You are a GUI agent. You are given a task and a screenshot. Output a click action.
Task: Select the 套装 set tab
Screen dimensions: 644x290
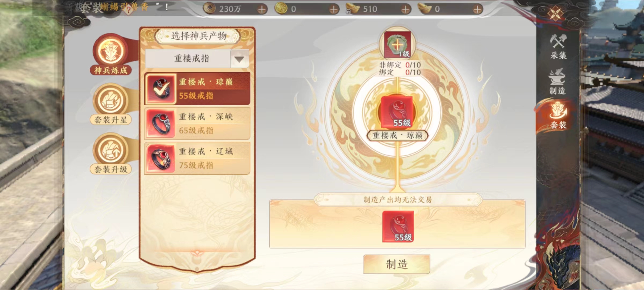tap(558, 116)
